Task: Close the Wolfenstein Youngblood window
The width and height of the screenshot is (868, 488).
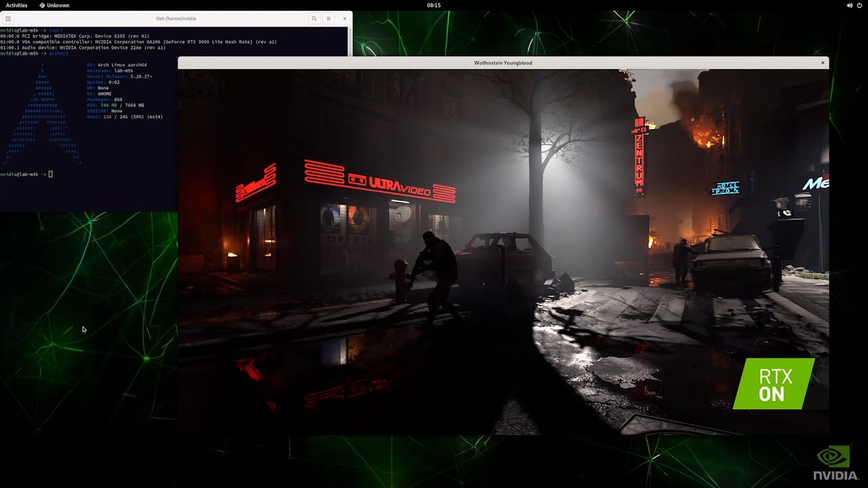Action: tap(823, 63)
